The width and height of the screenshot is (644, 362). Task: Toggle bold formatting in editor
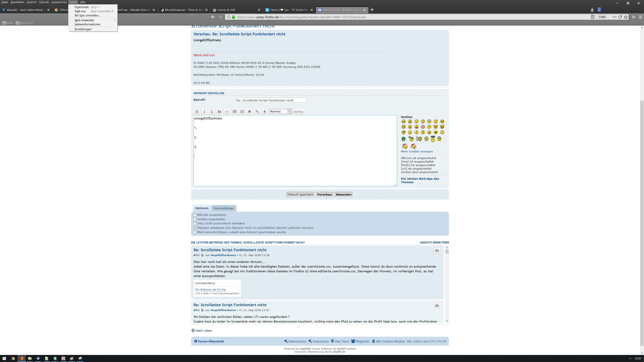pyautogui.click(x=197, y=112)
